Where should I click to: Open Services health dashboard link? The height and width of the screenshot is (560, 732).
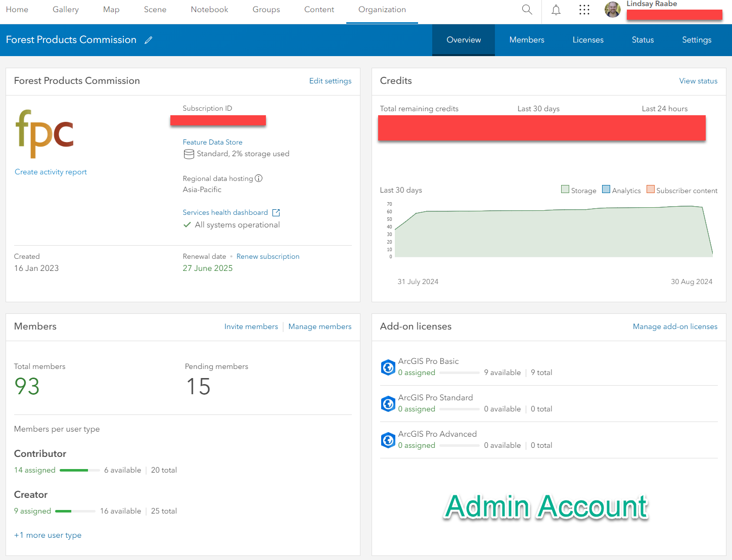coord(225,213)
